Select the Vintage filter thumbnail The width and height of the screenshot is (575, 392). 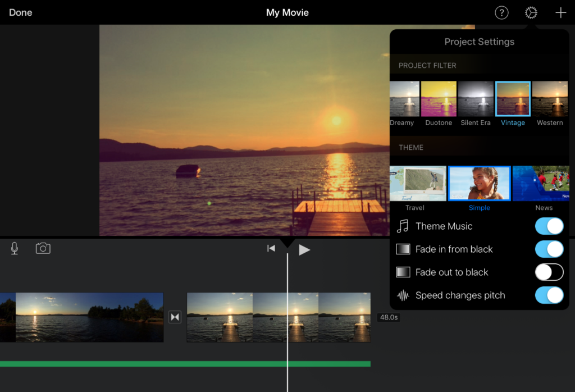tap(513, 99)
